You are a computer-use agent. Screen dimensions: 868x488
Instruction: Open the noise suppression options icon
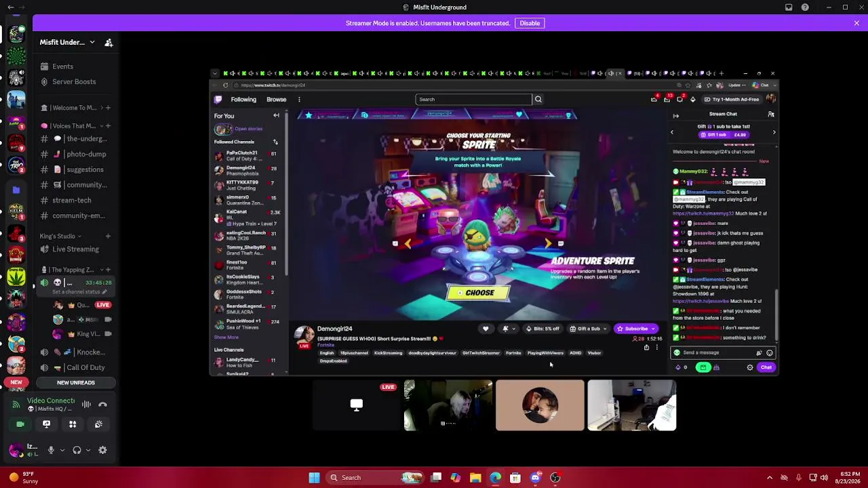pos(86,405)
